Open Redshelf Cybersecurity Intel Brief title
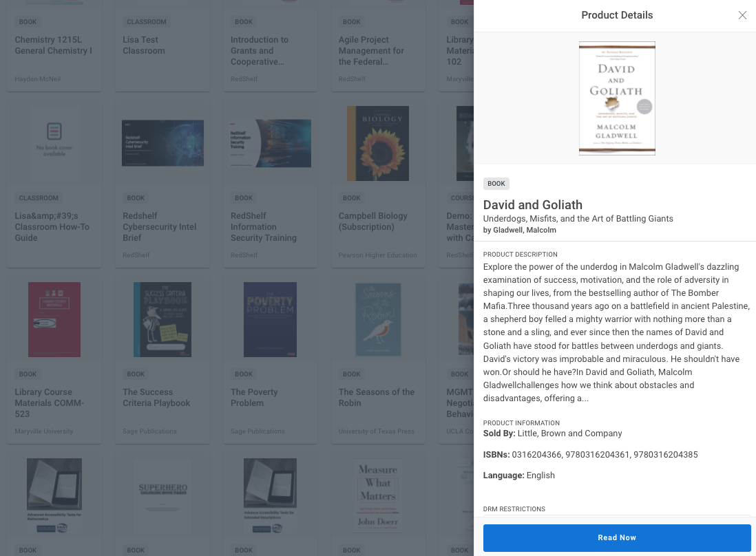Screen dimensions: 756x556 point(160,227)
